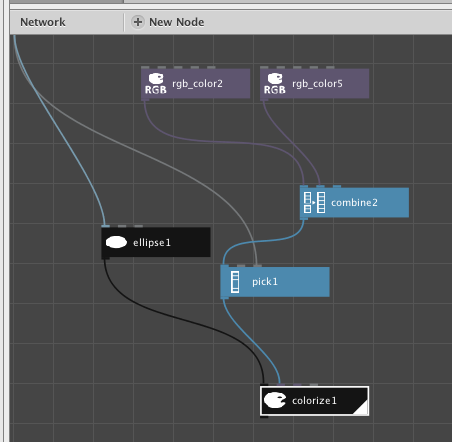Click the output port of rgb_color5
Image resolution: width=452 pixels, height=442 pixels.
[264, 100]
